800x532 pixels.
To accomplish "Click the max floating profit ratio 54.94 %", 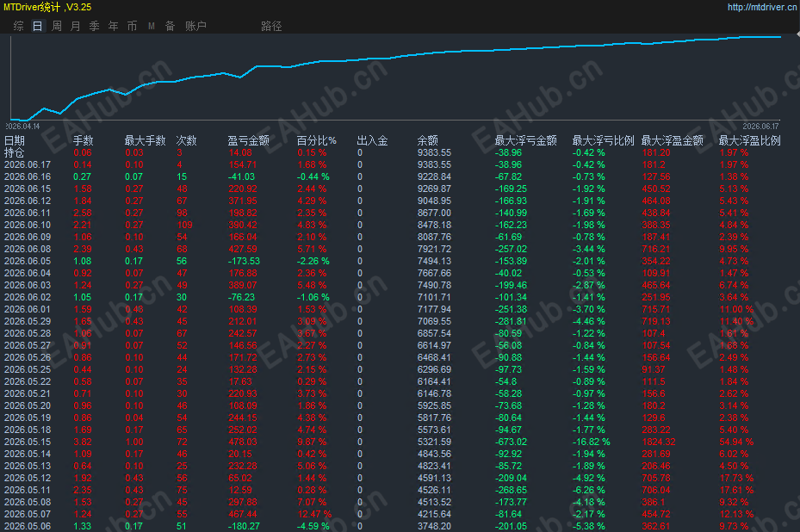I will (x=736, y=442).
